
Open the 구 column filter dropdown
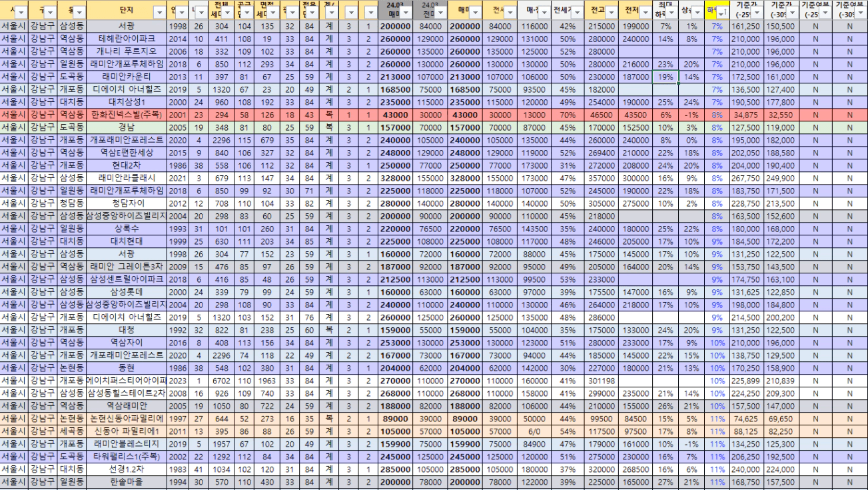tap(50, 12)
